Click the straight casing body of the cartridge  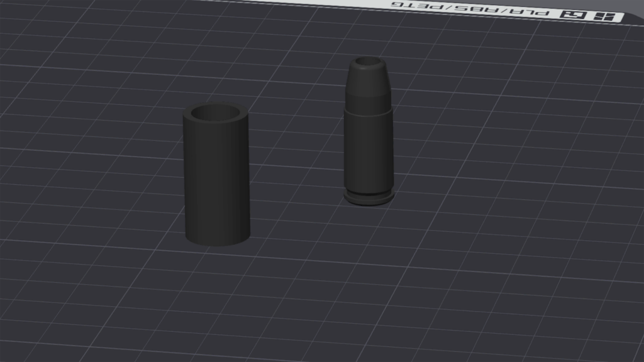(369, 151)
